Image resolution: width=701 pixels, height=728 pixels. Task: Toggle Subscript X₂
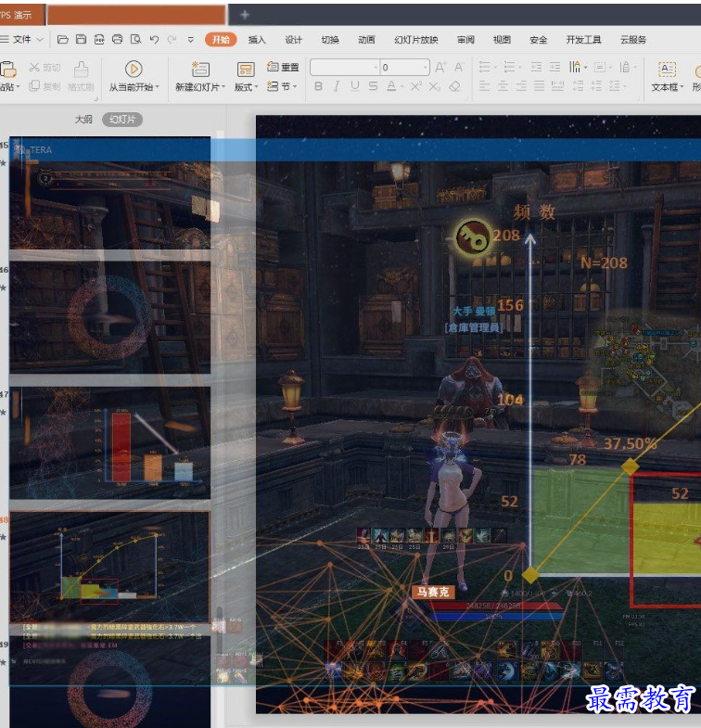pyautogui.click(x=435, y=86)
